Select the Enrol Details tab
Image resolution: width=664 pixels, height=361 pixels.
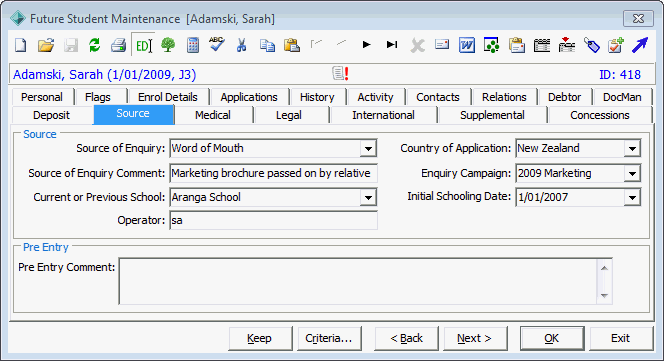click(168, 97)
